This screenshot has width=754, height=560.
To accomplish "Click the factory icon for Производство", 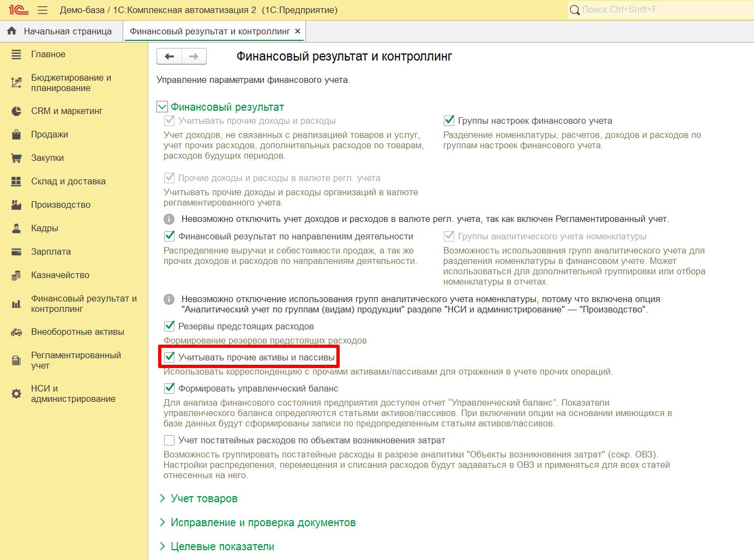I will 16,205.
